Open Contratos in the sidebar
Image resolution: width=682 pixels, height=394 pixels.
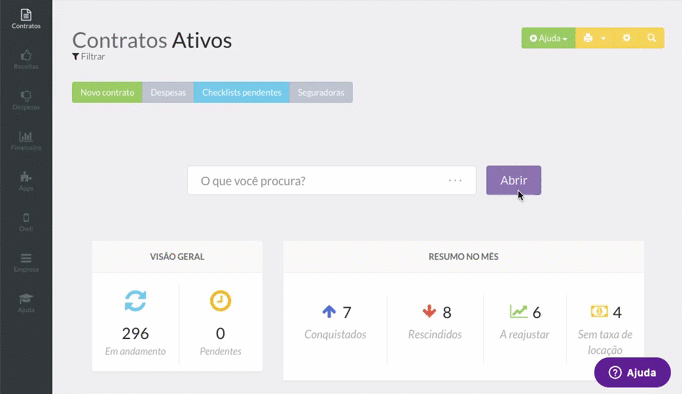tap(26, 19)
